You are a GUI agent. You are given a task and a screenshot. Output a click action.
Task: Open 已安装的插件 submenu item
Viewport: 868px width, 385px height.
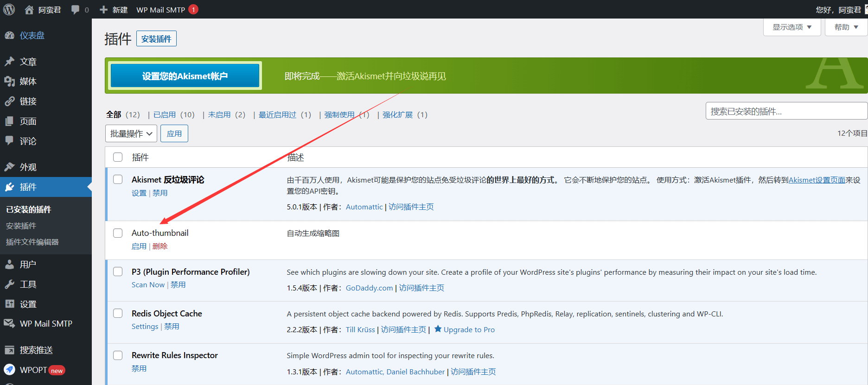click(29, 209)
